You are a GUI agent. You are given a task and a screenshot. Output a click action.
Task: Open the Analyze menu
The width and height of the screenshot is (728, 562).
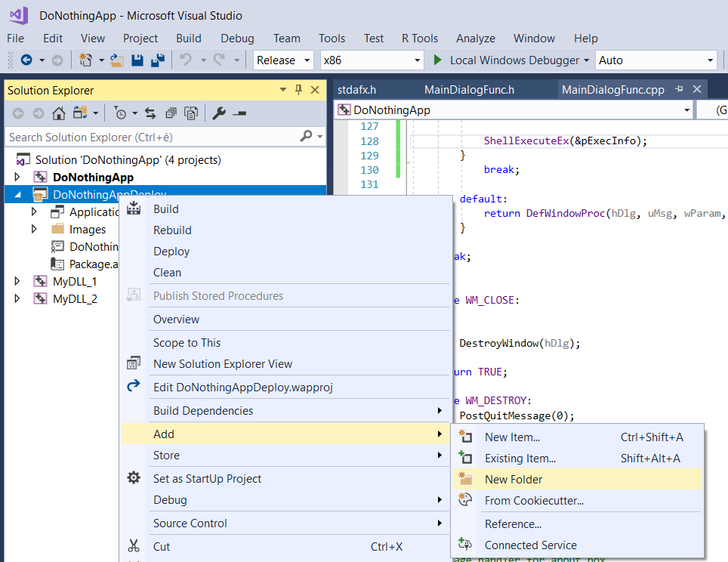pyautogui.click(x=476, y=38)
